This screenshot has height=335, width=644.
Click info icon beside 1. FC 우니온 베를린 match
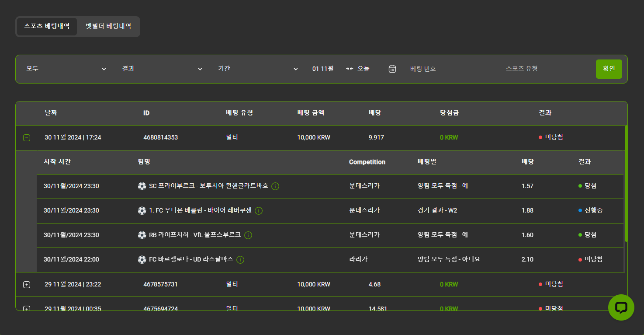click(x=259, y=211)
